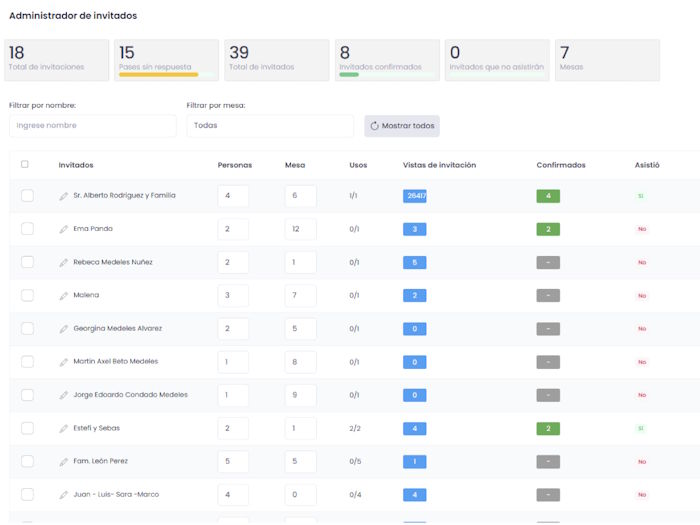Edit Jorge Eduardo Condado Medeles via pencil icon
The height and width of the screenshot is (525, 700).
point(64,395)
